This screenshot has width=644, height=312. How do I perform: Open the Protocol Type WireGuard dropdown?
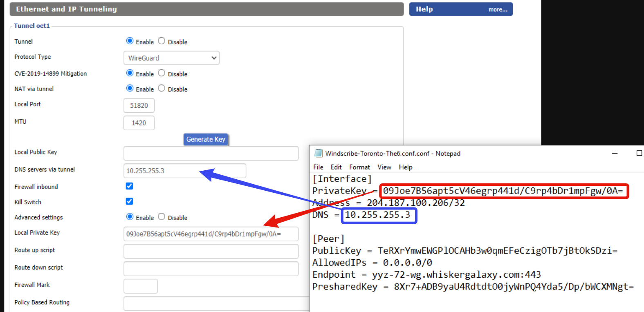click(171, 58)
